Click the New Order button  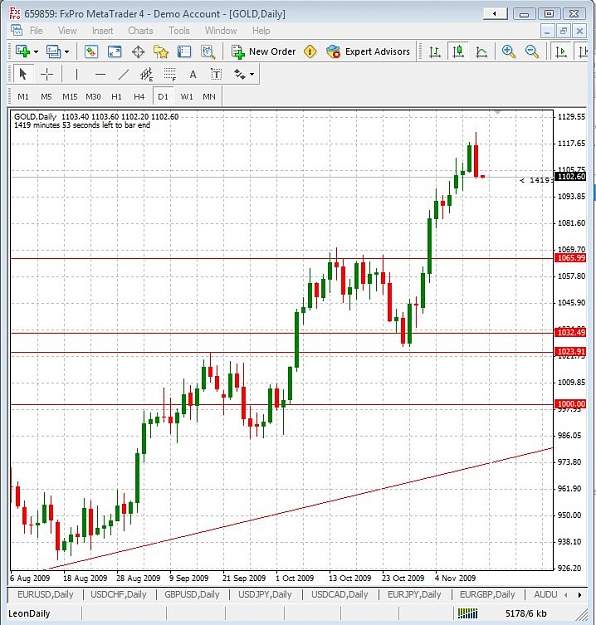[x=263, y=52]
